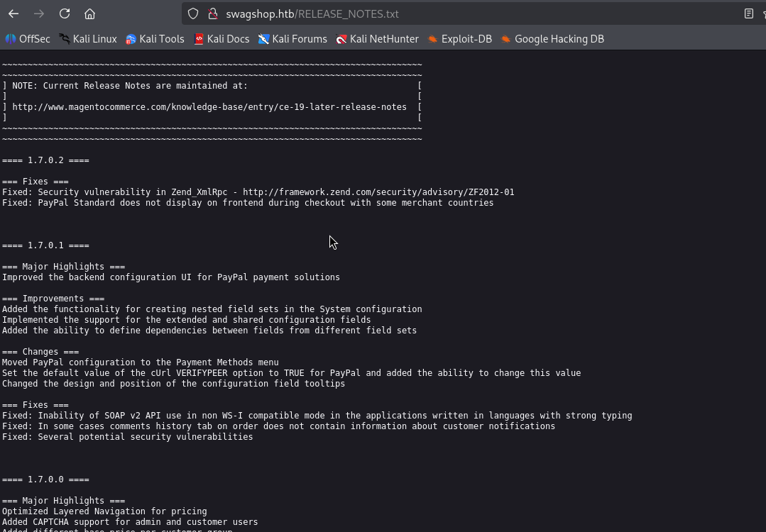Open the Exploit-DB bookmark
The image size is (766, 532).
[460, 39]
